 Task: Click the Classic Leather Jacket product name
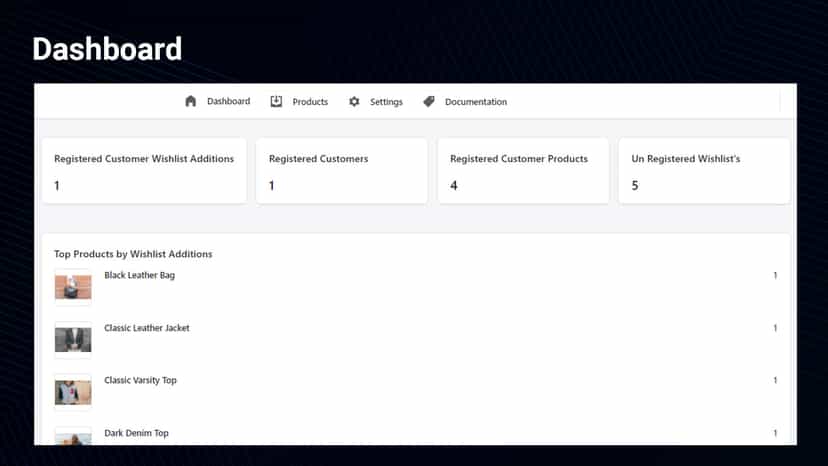click(147, 328)
